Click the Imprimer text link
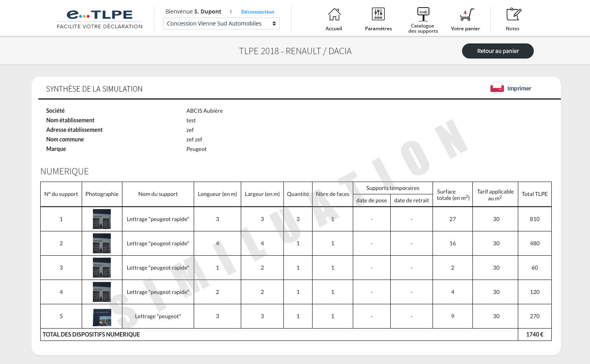 point(519,88)
